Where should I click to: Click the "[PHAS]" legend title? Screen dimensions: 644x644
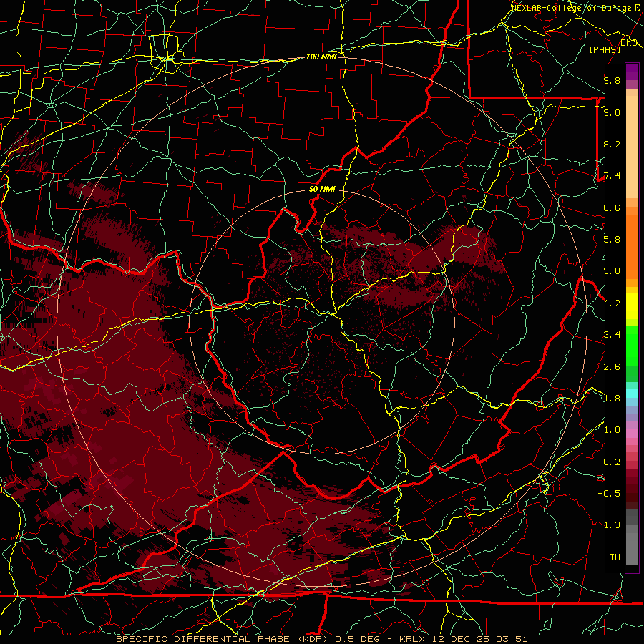click(x=605, y=50)
